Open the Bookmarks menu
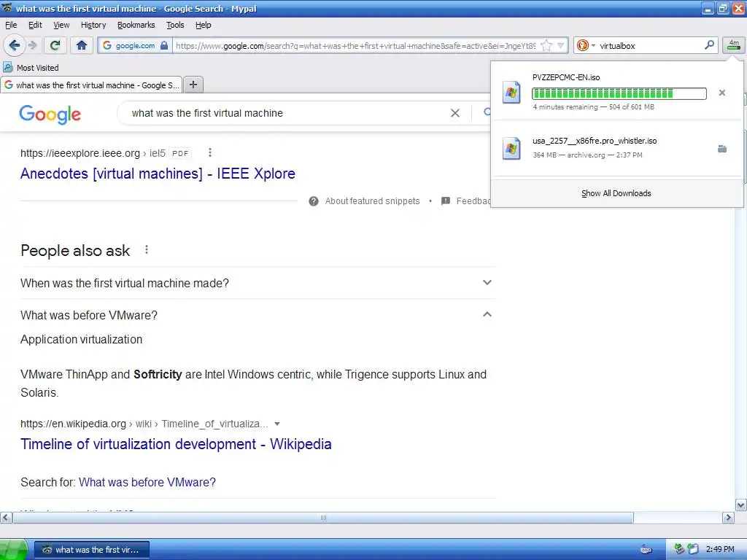The height and width of the screenshot is (560, 747). [136, 25]
